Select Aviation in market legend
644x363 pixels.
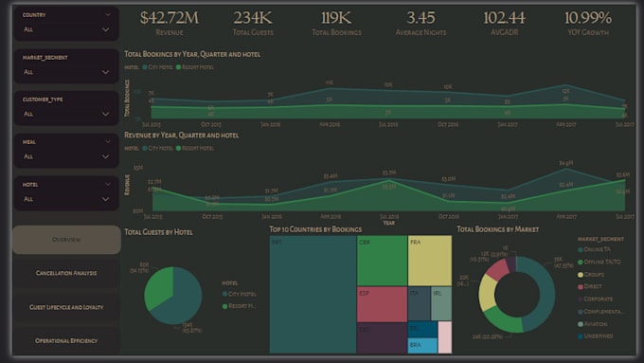pos(592,324)
